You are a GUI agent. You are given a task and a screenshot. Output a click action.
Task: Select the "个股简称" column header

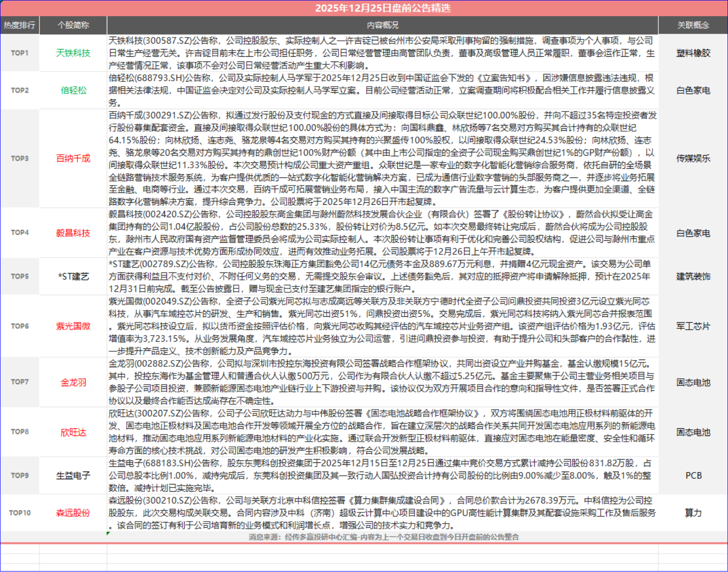tap(73, 25)
